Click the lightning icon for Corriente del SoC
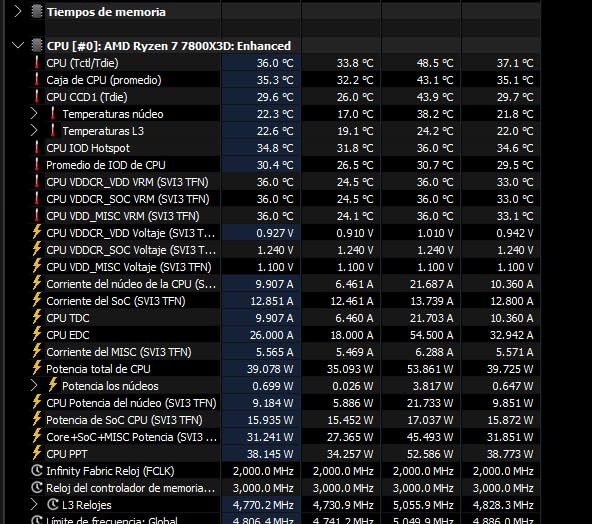This screenshot has height=524, width=592. (37, 300)
